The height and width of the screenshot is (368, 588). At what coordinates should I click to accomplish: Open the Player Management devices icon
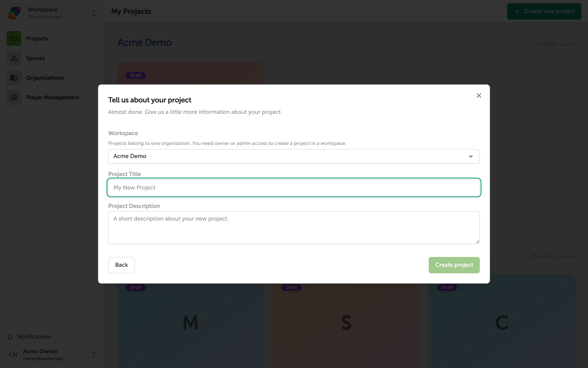click(x=14, y=97)
